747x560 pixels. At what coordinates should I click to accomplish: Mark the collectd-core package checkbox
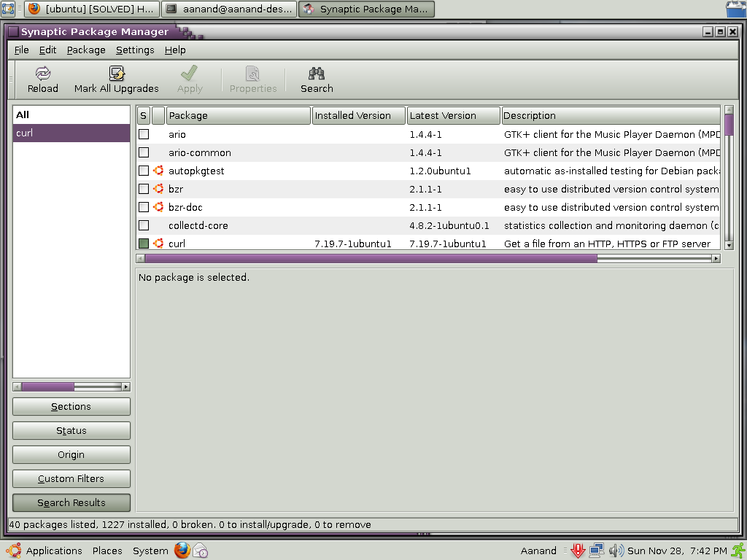coord(144,225)
